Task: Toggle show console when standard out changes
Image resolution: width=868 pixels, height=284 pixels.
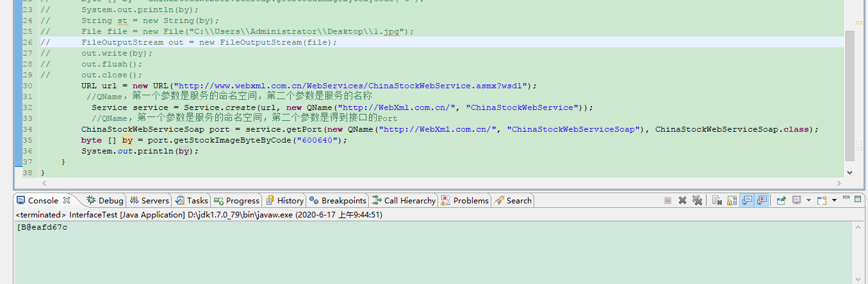Action: tap(747, 200)
